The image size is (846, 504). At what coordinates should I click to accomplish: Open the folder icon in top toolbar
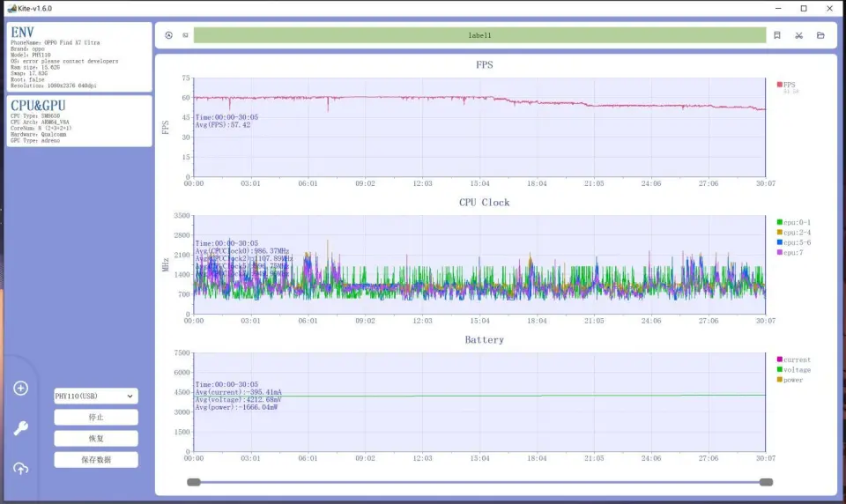pyautogui.click(x=820, y=36)
